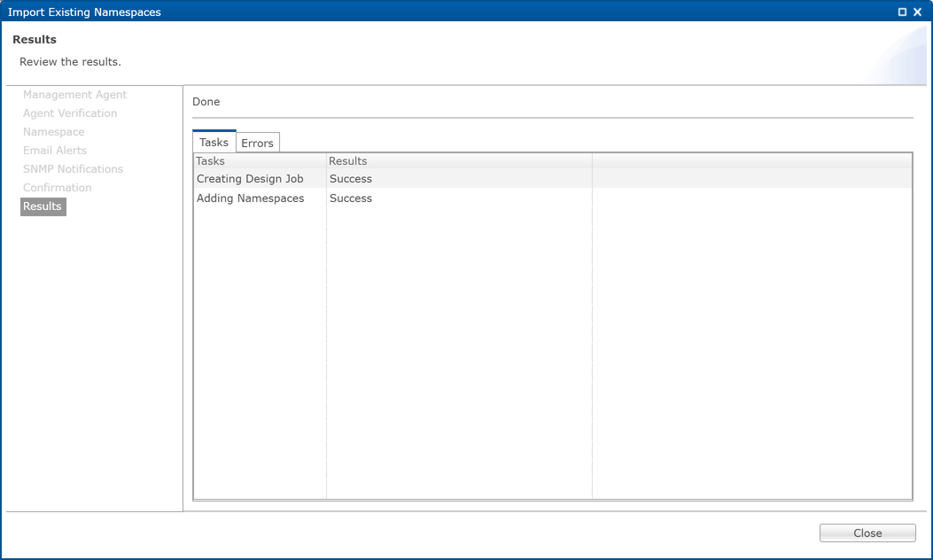Click the Results column header
The image size is (933, 560).
[x=459, y=160]
